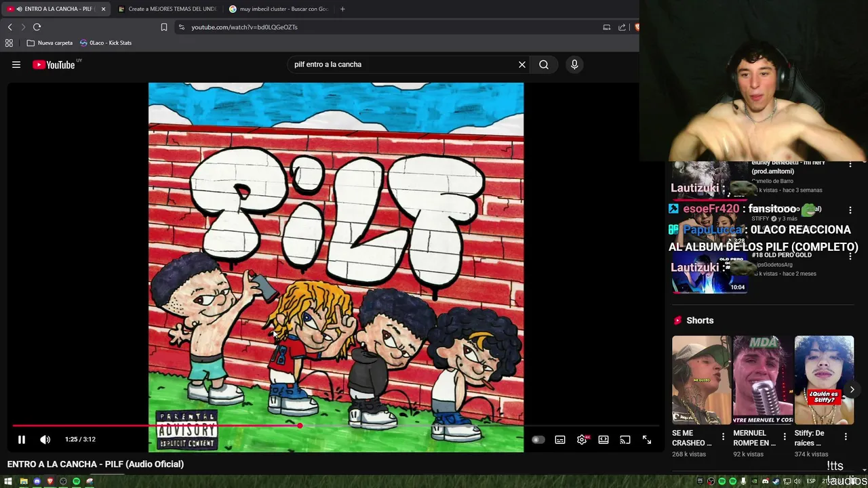Screen dimensions: 868x488
Task: Open options for SE ME CRASHEO short
Action: coord(723,437)
